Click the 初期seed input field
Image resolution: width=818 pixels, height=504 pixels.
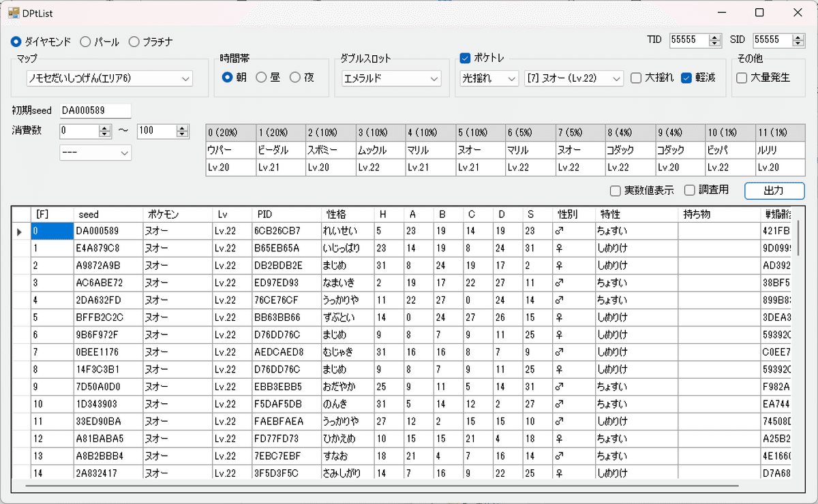point(95,110)
